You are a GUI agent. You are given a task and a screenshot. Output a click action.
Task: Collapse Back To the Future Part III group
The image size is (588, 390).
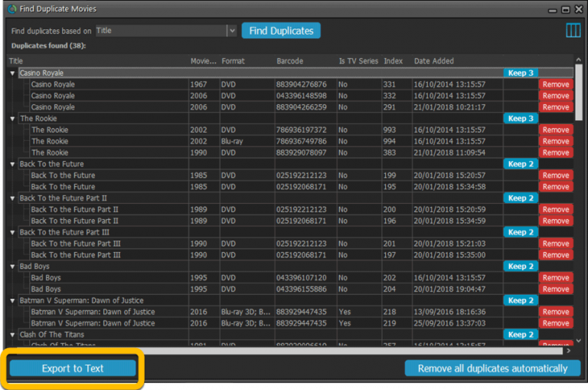coord(12,232)
